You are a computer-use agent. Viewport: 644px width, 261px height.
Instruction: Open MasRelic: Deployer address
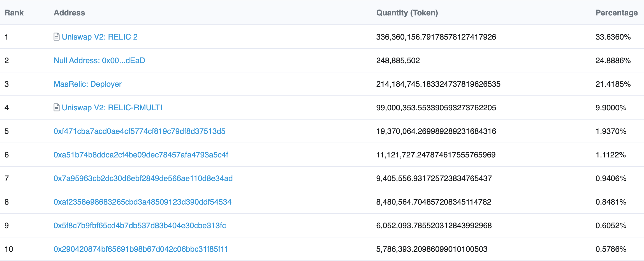point(87,84)
